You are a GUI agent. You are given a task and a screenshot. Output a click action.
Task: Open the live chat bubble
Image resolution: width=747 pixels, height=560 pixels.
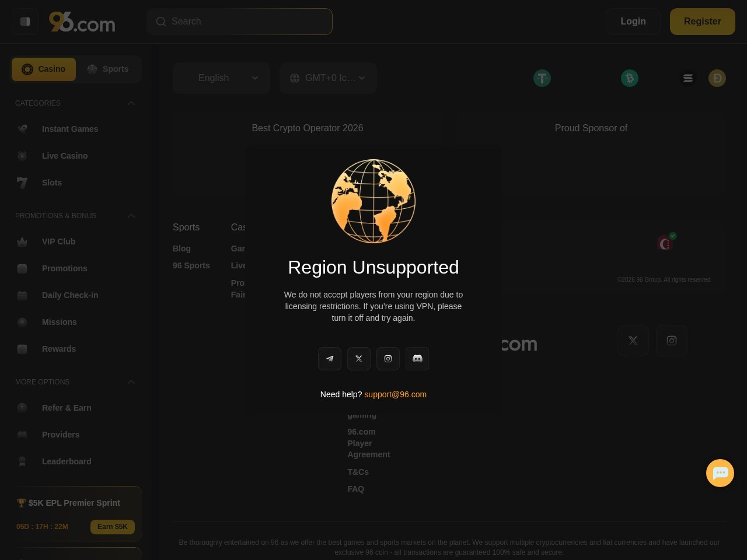click(x=720, y=473)
